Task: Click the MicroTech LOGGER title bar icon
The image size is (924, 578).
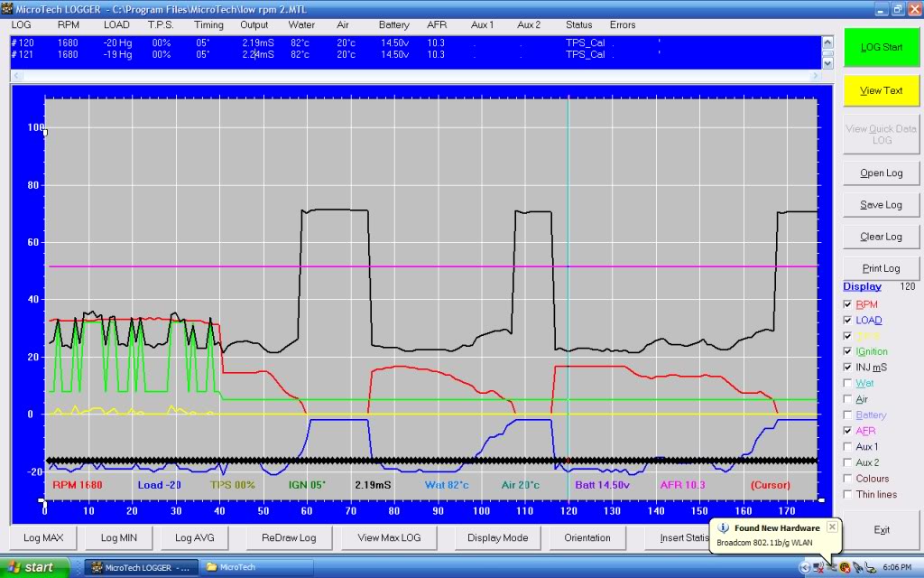Action: 7,9
